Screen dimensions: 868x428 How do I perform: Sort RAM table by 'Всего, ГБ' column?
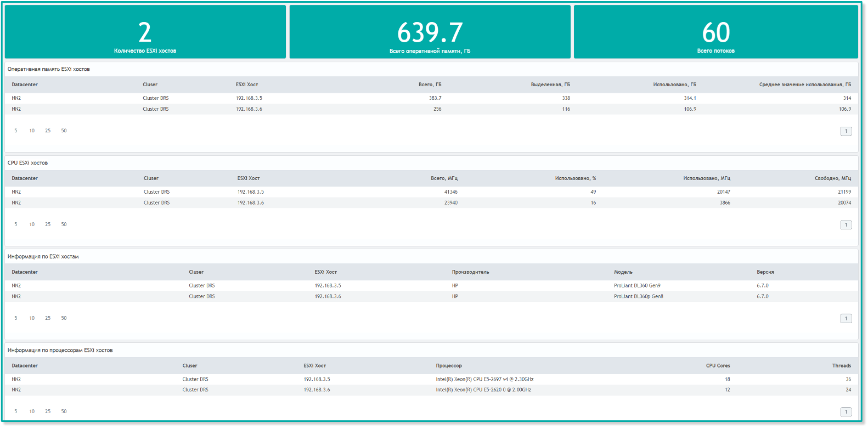pyautogui.click(x=430, y=85)
